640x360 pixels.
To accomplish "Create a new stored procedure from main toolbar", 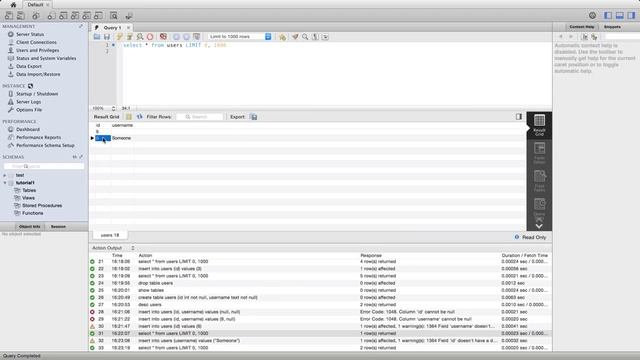I will pyautogui.click(x=87, y=16).
